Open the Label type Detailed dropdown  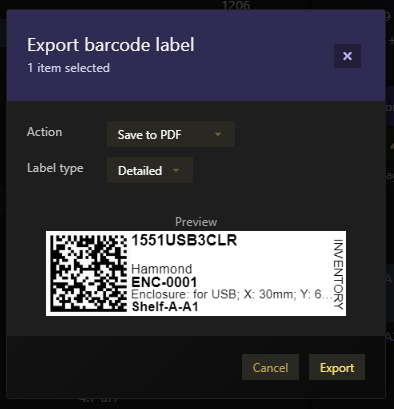pos(150,170)
